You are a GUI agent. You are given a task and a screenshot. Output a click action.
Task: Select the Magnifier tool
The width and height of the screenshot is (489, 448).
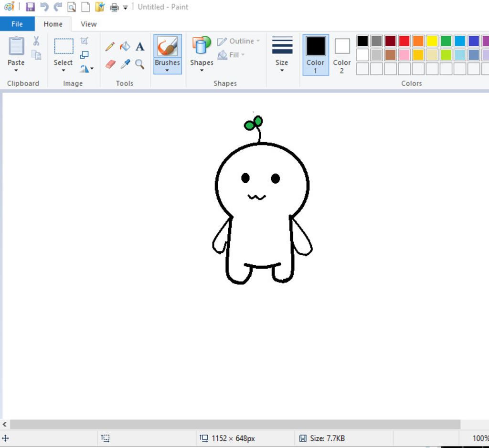pyautogui.click(x=140, y=64)
